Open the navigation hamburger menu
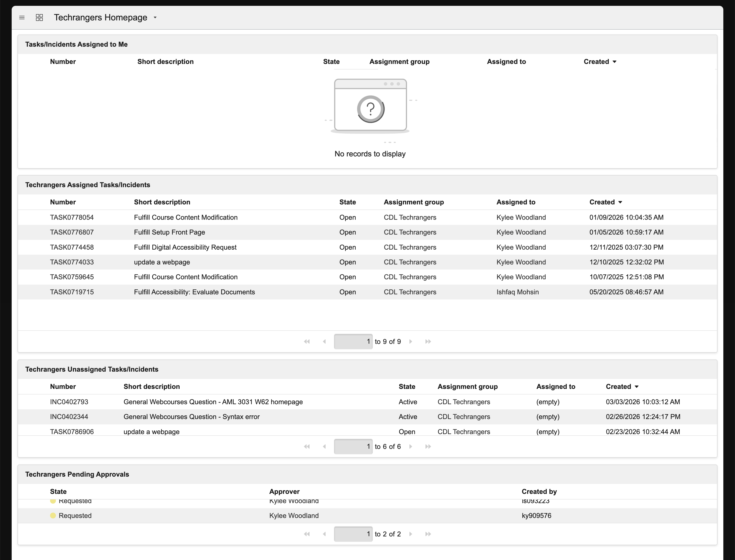Screen dimensions: 735x560 tap(22, 17)
